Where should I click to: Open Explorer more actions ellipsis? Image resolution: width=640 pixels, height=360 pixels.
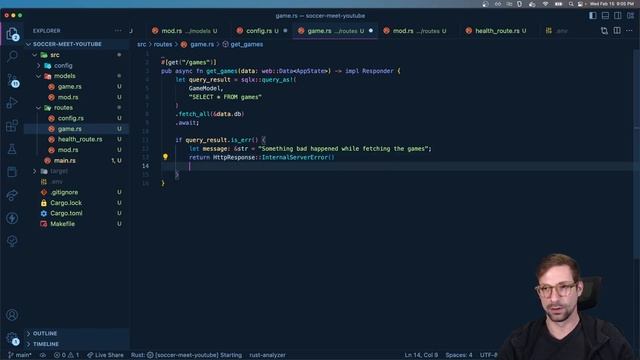click(x=118, y=31)
